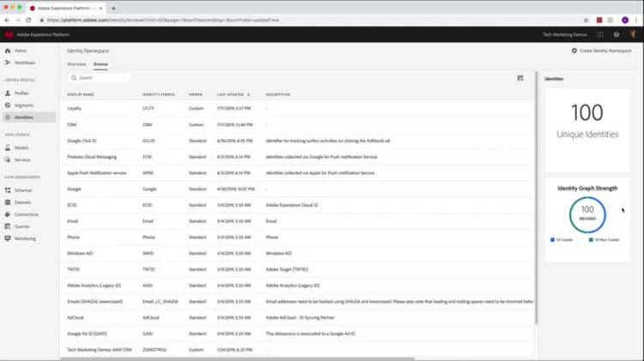Viewport: 644px width, 361px height.
Task: Open the Monitoring icon in sidebar
Action: point(8,238)
